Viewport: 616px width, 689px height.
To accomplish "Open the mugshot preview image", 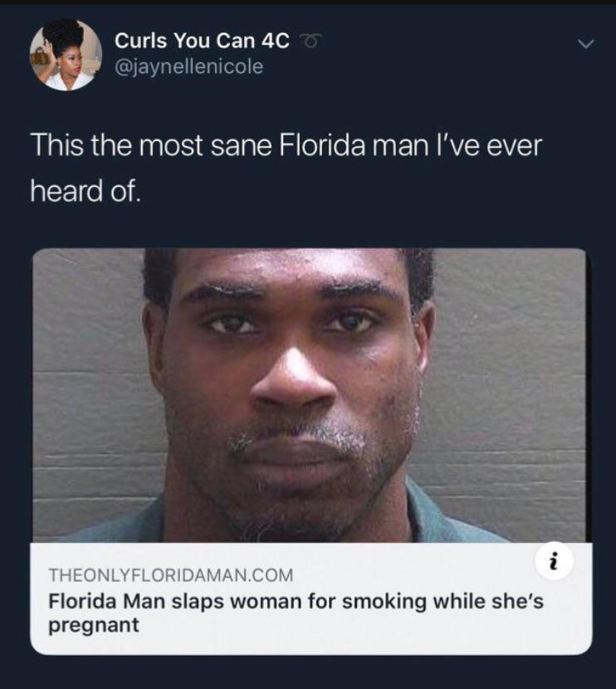I will point(310,394).
